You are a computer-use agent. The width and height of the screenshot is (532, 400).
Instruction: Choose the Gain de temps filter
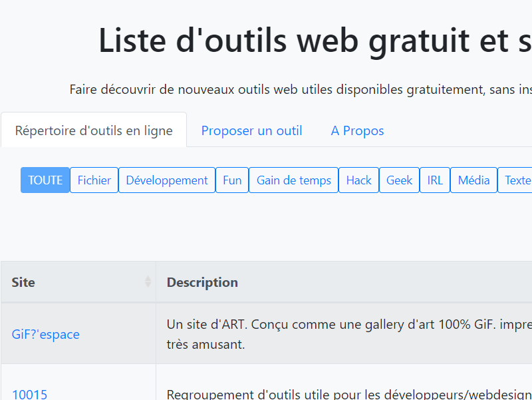pos(293,180)
